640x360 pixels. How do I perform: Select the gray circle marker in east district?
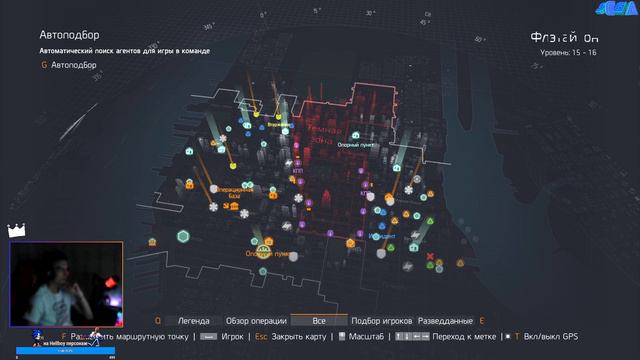[417, 179]
